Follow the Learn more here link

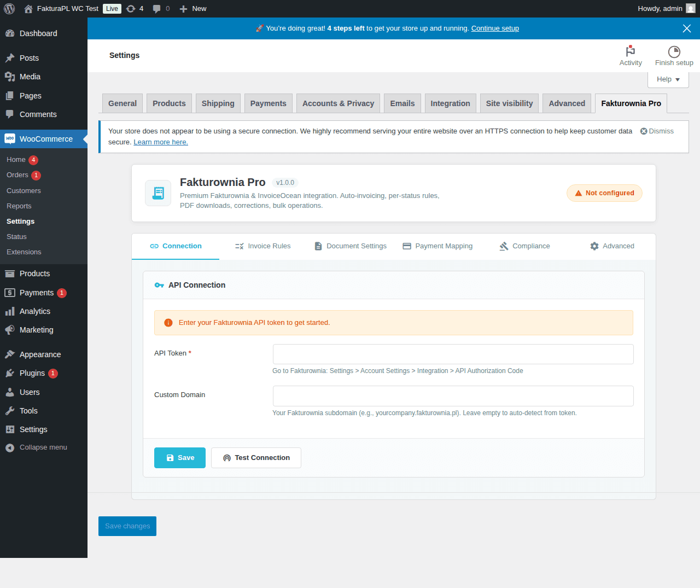[160, 142]
